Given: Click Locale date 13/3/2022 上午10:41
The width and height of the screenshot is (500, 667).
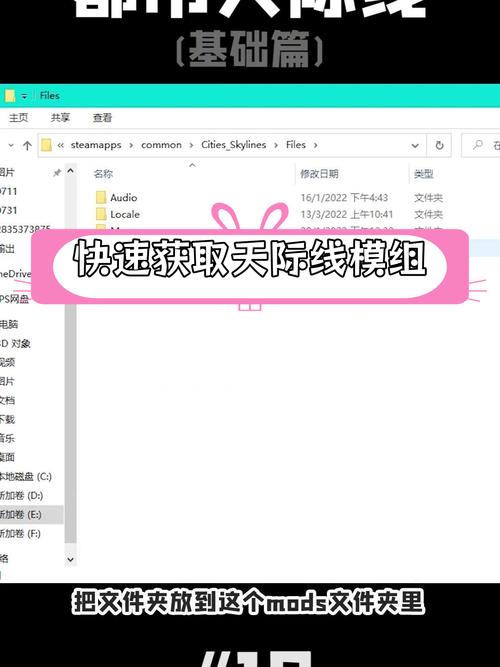Looking at the screenshot, I should (347, 214).
